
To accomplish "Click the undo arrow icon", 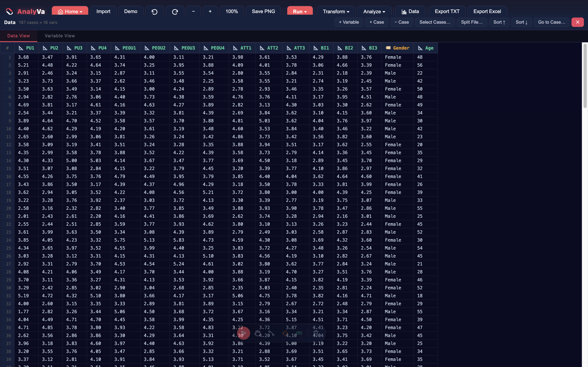I will pyautogui.click(x=154, y=11).
